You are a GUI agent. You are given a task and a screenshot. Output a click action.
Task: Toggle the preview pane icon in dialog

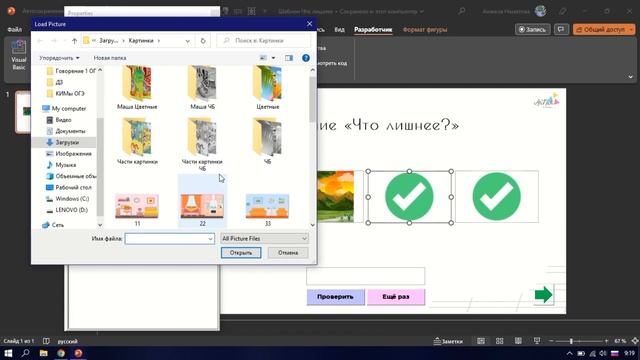(x=289, y=58)
